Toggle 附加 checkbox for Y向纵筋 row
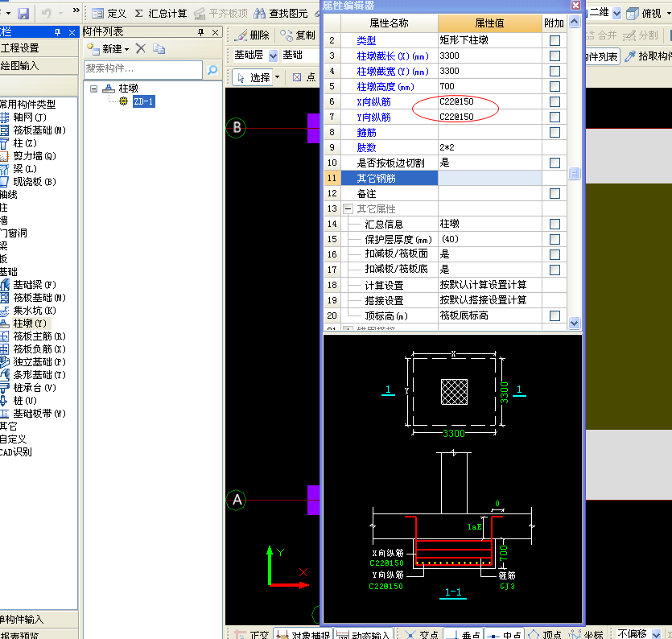The width and height of the screenshot is (672, 639). pos(555,117)
